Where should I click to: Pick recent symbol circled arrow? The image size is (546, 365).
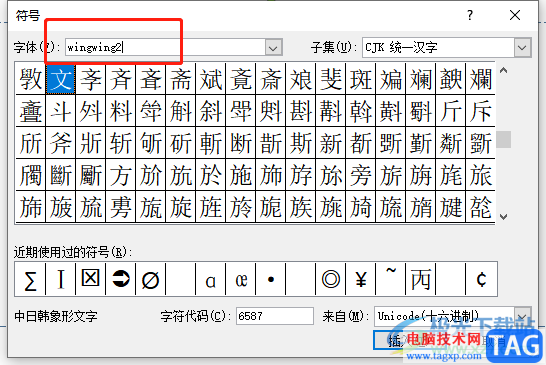tap(120, 279)
